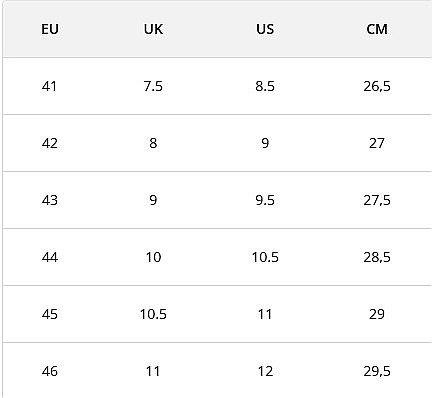Click the 29,5 centimeter value
432x398 pixels.
click(377, 371)
